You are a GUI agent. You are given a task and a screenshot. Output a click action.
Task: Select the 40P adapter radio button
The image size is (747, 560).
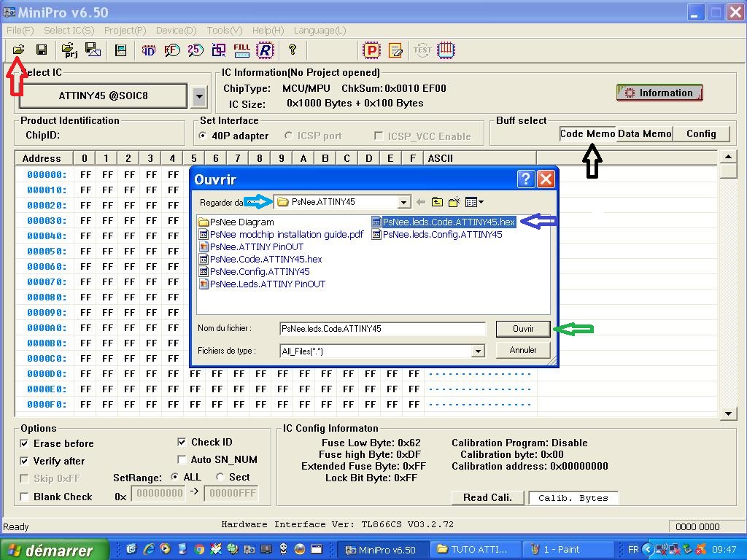click(203, 136)
